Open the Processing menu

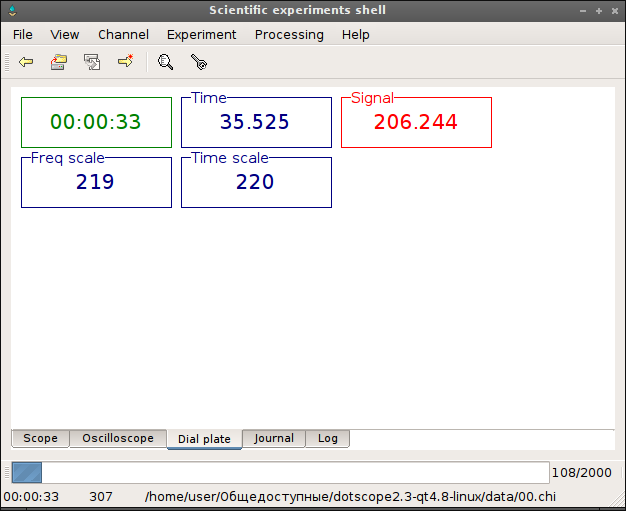(289, 35)
